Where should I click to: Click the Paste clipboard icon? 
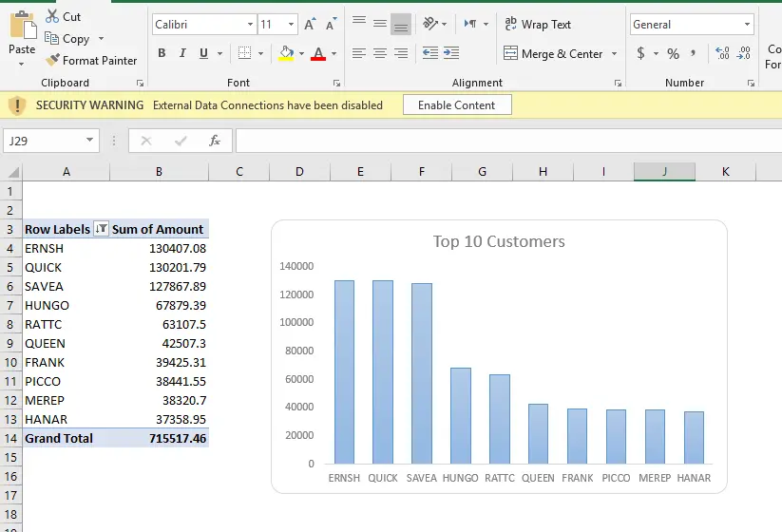[x=23, y=25]
